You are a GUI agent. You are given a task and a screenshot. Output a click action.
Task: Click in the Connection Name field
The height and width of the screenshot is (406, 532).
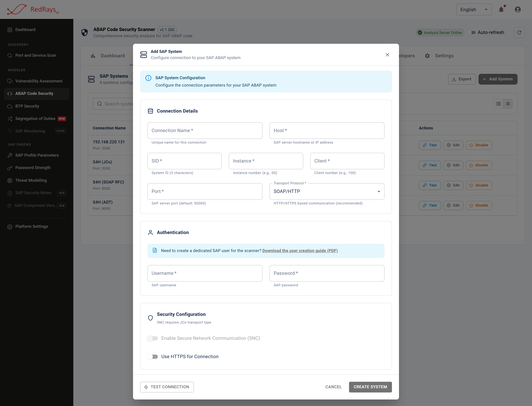coord(205,130)
